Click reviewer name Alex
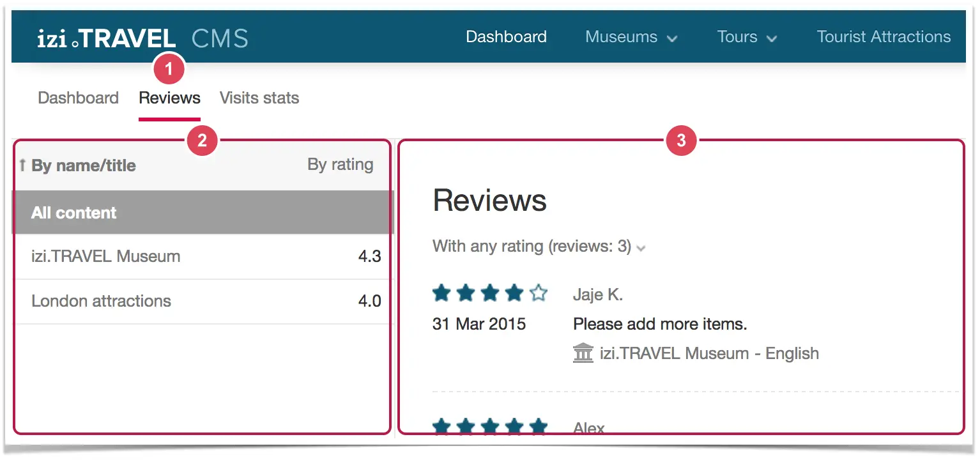The height and width of the screenshot is (460, 980). click(589, 428)
